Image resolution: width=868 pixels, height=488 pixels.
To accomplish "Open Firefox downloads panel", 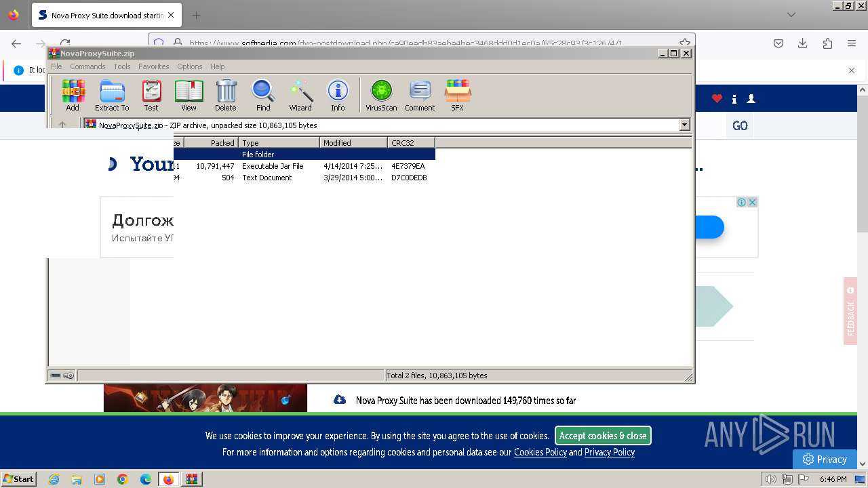I will tap(803, 43).
